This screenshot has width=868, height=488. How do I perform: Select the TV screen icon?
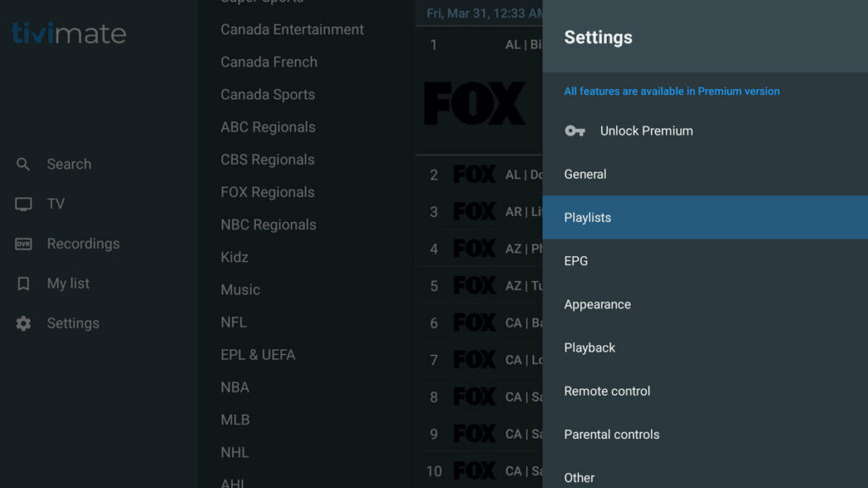pyautogui.click(x=24, y=204)
